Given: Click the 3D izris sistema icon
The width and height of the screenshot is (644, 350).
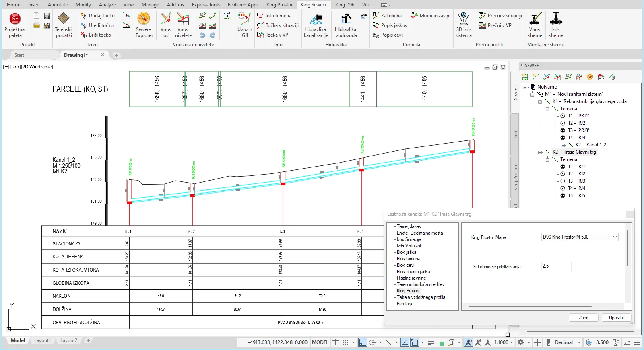Looking at the screenshot, I should 463,25.
